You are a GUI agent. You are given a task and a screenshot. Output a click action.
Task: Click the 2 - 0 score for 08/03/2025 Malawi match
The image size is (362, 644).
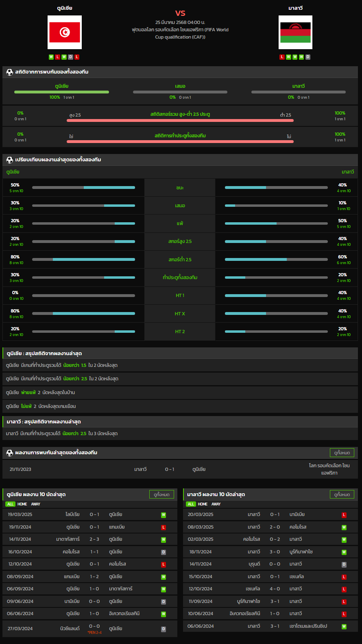point(275,527)
